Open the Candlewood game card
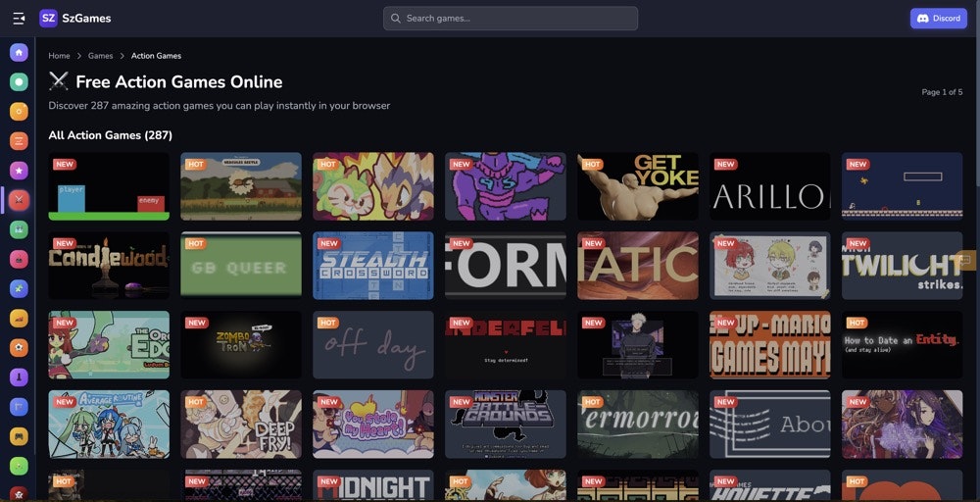This screenshot has height=502, width=980. click(109, 266)
